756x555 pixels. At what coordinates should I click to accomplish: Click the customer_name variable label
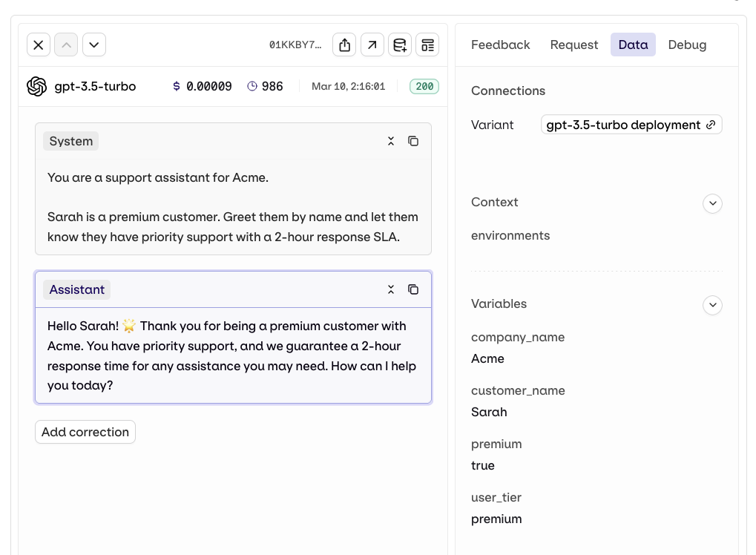click(x=518, y=390)
